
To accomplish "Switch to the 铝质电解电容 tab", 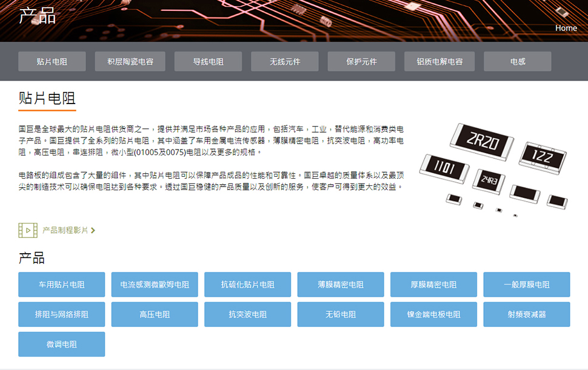I will click(x=439, y=62).
